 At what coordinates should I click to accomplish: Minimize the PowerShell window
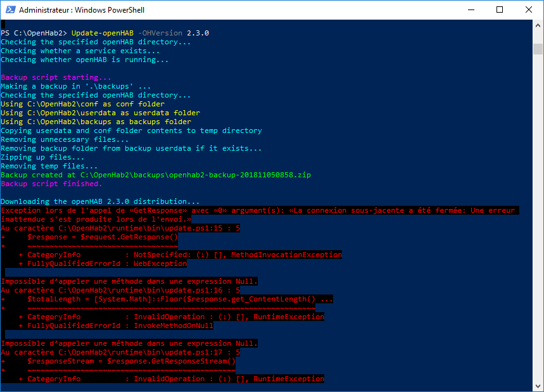point(470,10)
